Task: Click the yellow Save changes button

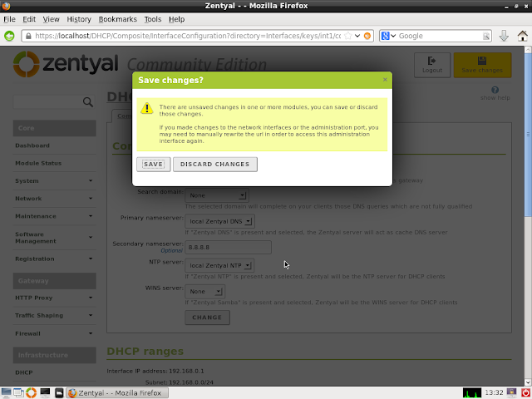Action: [482, 65]
